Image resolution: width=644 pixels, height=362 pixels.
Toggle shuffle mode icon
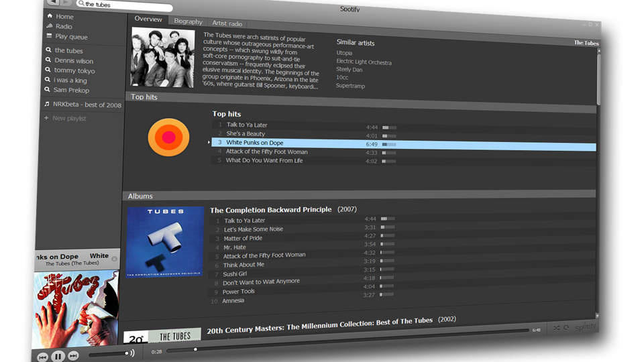click(556, 328)
